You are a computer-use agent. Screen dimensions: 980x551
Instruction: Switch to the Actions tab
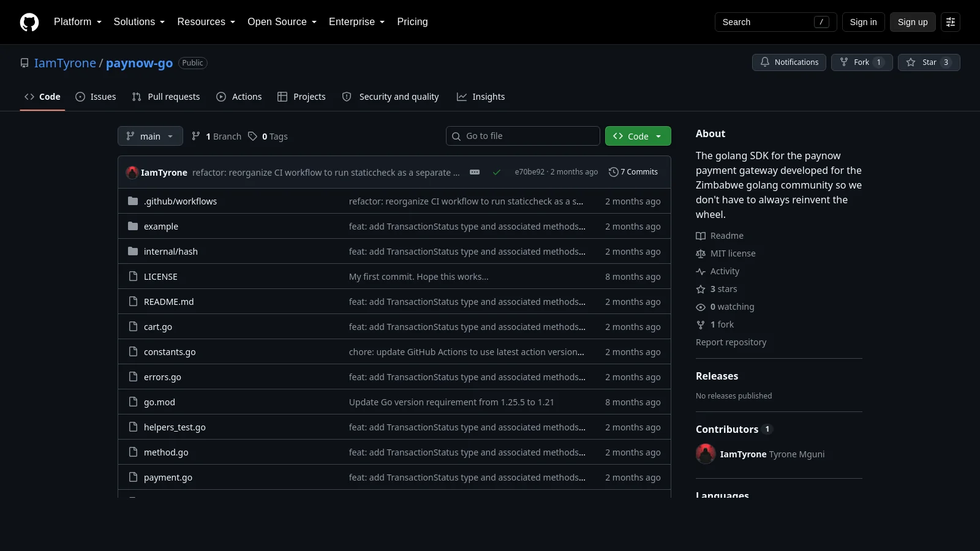pyautogui.click(x=239, y=97)
